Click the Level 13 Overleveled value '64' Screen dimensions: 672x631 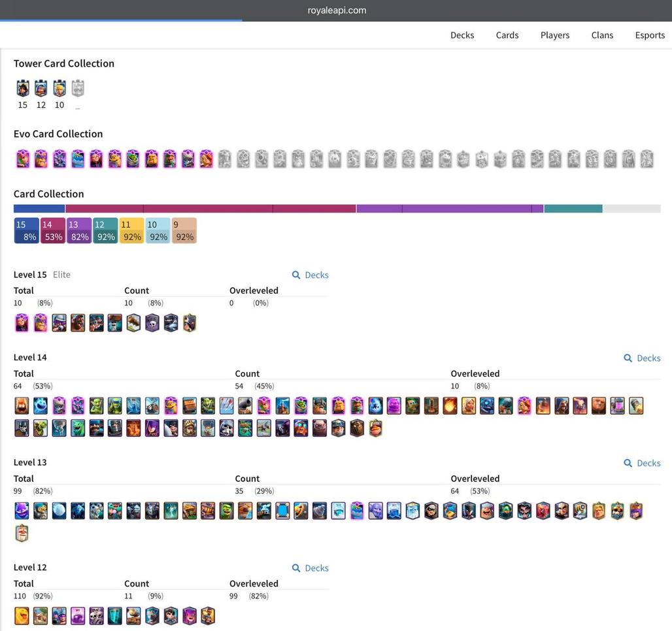point(455,491)
